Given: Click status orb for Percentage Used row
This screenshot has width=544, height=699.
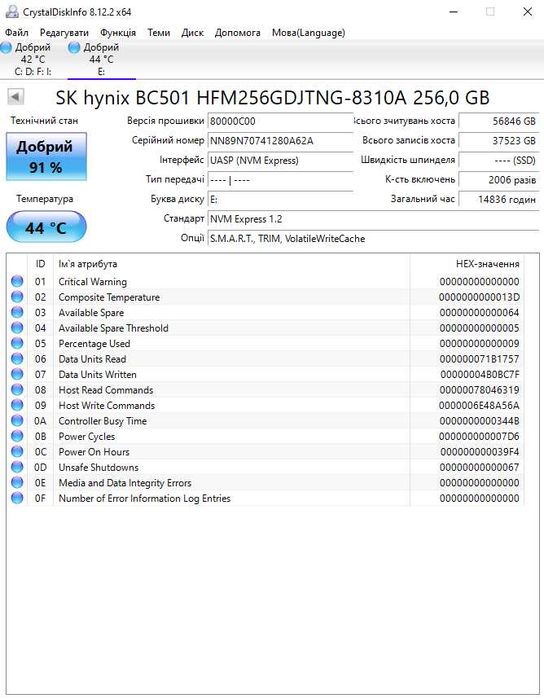Looking at the screenshot, I should point(17,343).
